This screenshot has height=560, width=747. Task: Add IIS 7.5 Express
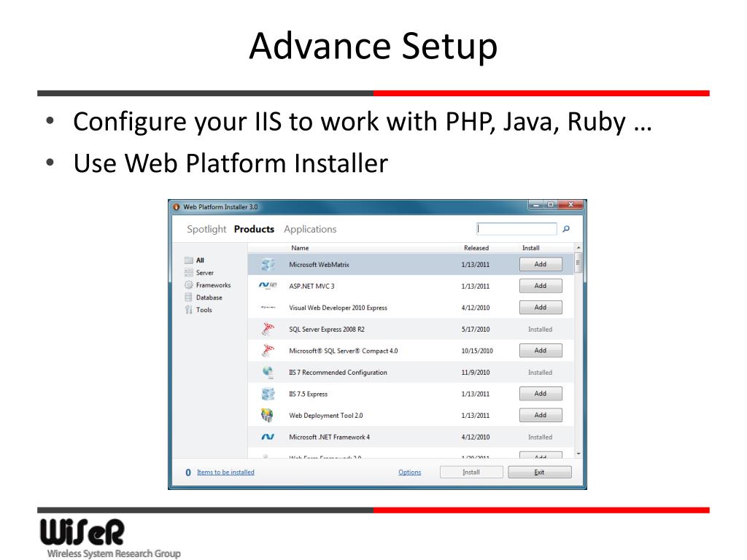click(541, 393)
